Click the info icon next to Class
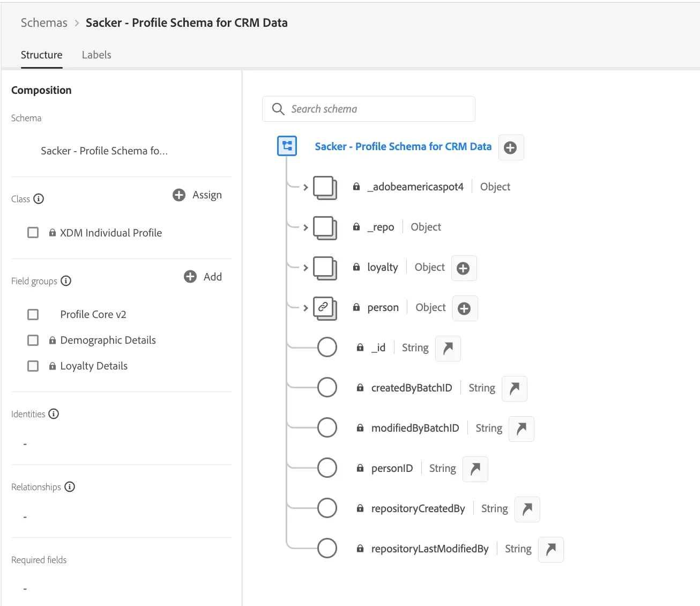 [39, 199]
